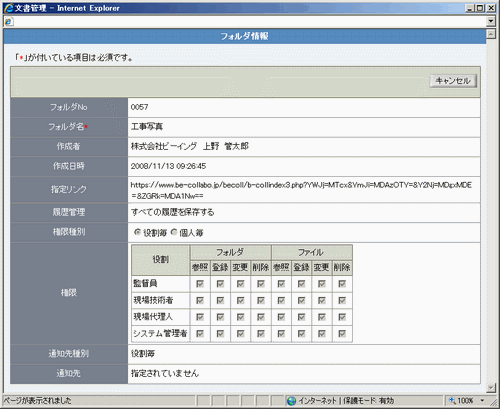The image size is (500, 409).
Task: Click the 監督員 role row label
Action: pyautogui.click(x=145, y=284)
